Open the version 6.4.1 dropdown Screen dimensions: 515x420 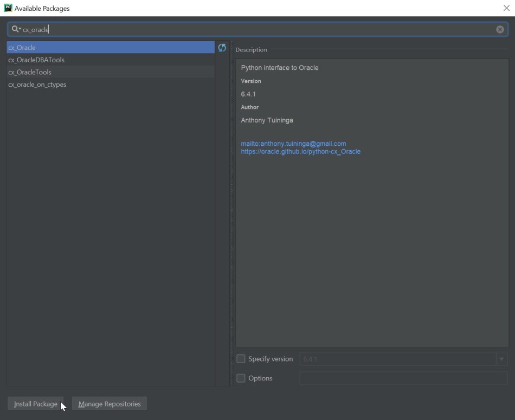[501, 359]
